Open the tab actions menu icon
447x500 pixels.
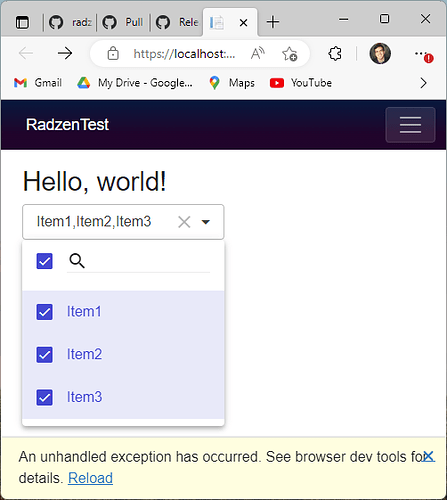22,23
